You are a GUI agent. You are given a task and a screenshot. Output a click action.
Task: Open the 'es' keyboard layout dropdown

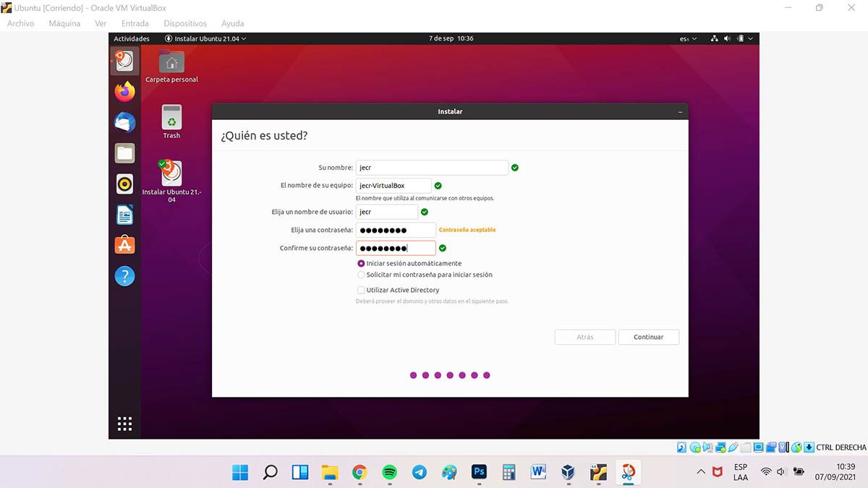pyautogui.click(x=688, y=38)
